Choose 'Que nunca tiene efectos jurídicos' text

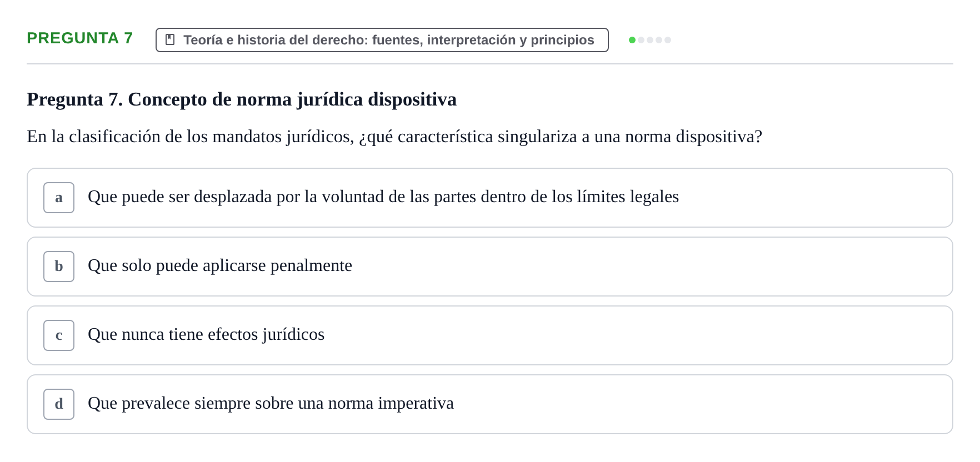tap(206, 334)
